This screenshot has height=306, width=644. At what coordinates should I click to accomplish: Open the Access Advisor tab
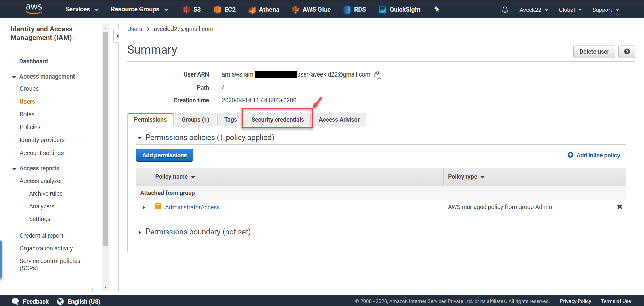pyautogui.click(x=339, y=120)
